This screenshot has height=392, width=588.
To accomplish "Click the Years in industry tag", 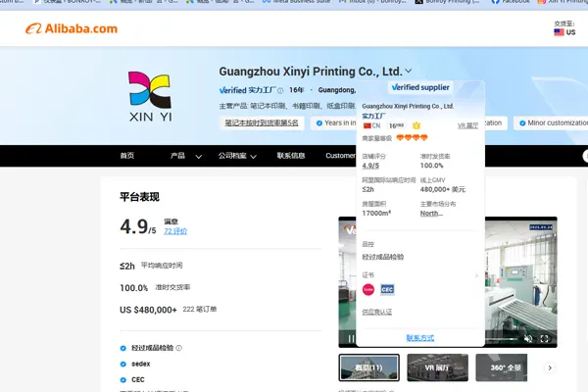I will tap(334, 123).
